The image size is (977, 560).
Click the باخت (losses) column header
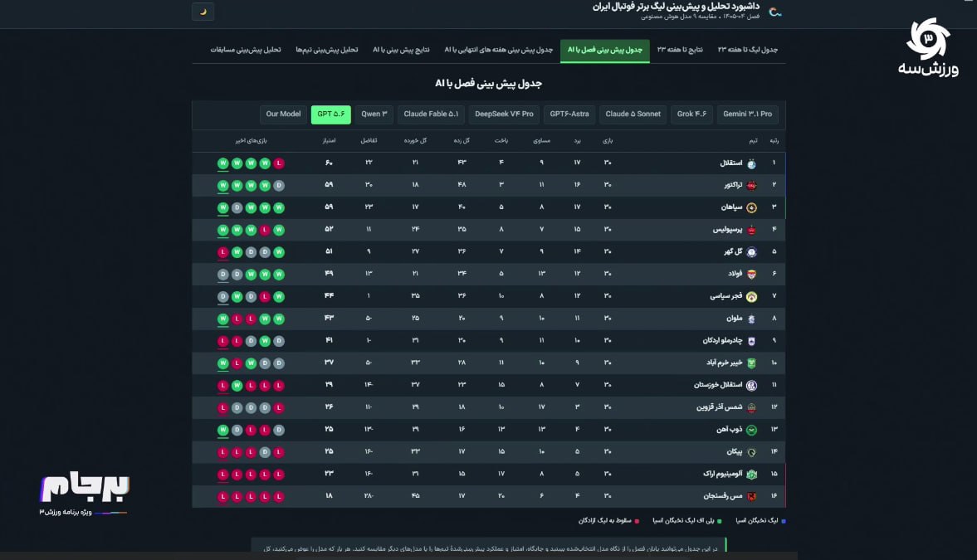tap(501, 141)
